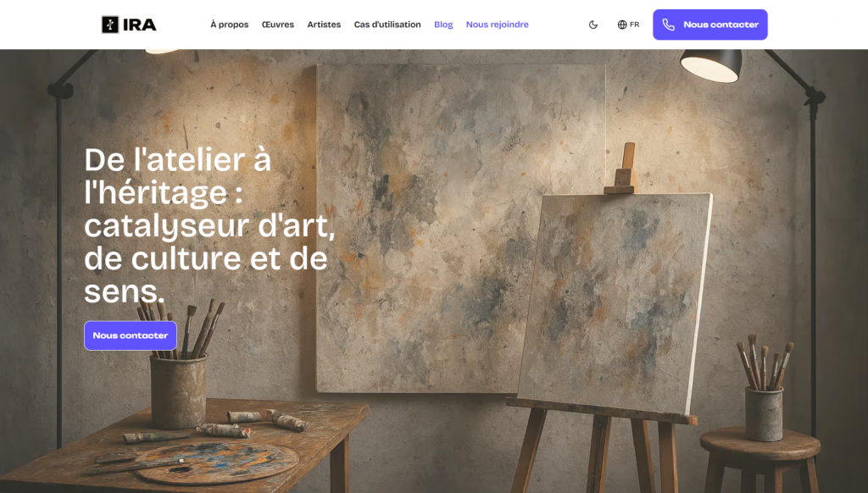Open the À propos page
Viewport: 868px width, 493px height.
tap(229, 25)
